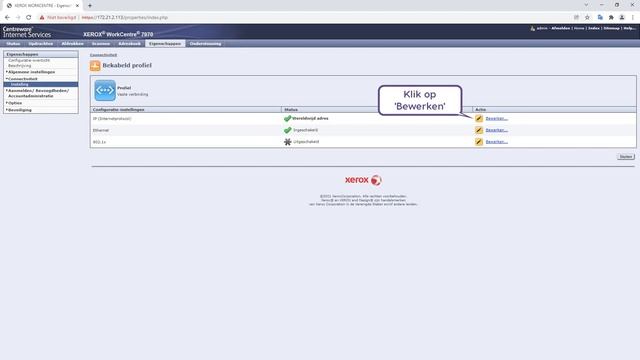This screenshot has height=360, width=640.
Task: Click the Bewerken link for 802.1x
Action: click(x=496, y=142)
